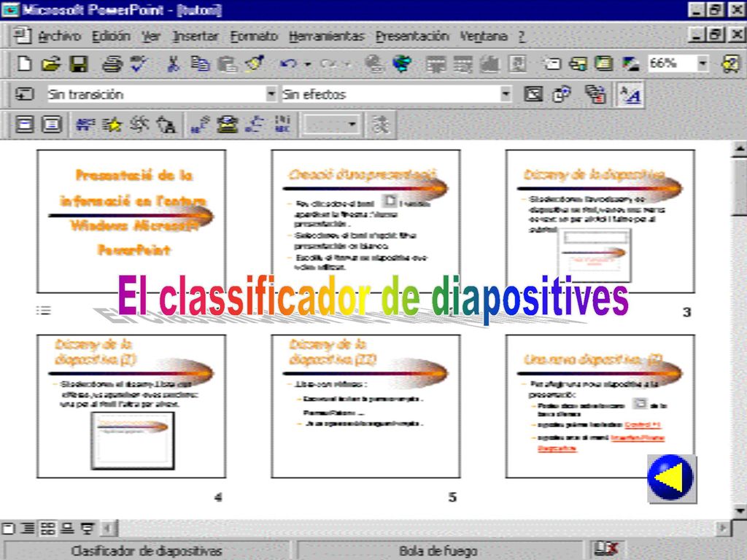747x560 pixels.
Task: Click the transition marker below slide 1
Action: click(x=43, y=311)
